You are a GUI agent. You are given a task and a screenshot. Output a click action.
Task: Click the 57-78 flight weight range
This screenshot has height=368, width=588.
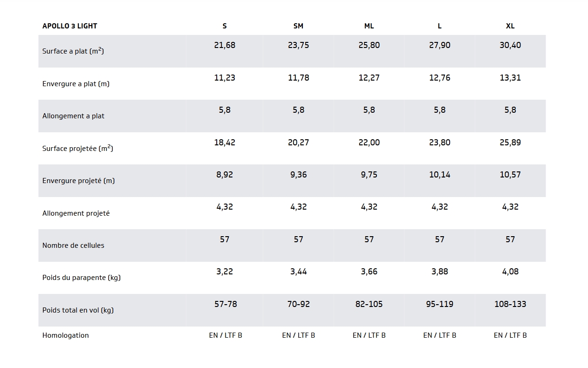tap(226, 304)
